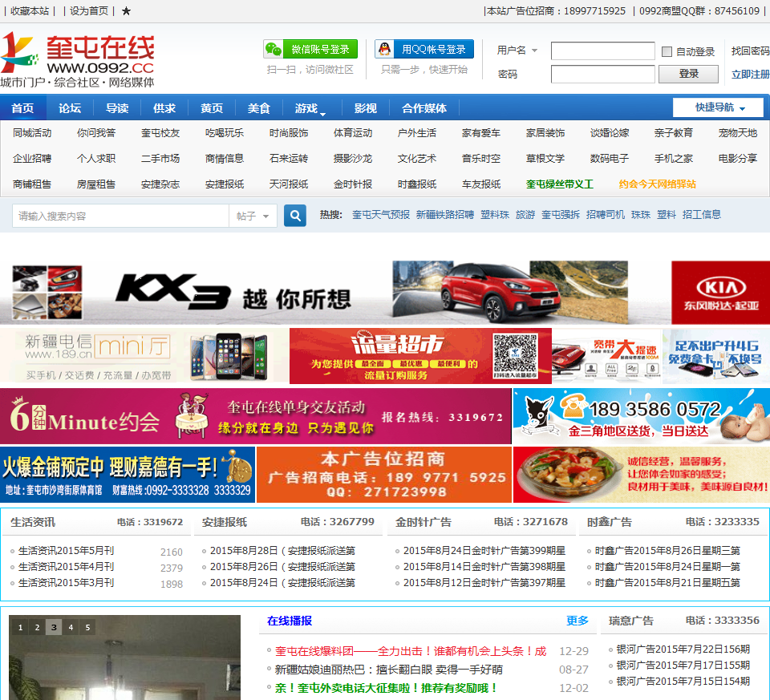
Task: Click the 收藏本站 link
Action: click(x=30, y=10)
